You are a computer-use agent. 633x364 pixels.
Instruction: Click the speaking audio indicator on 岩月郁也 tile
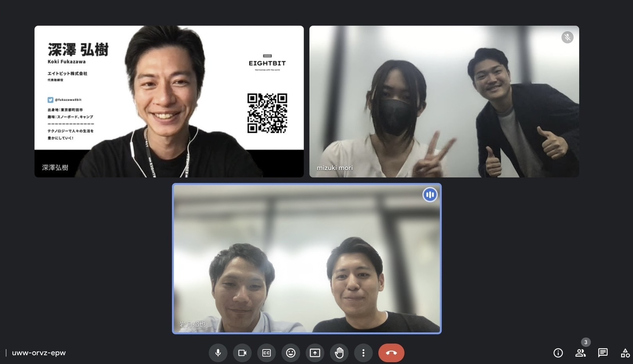(x=430, y=195)
